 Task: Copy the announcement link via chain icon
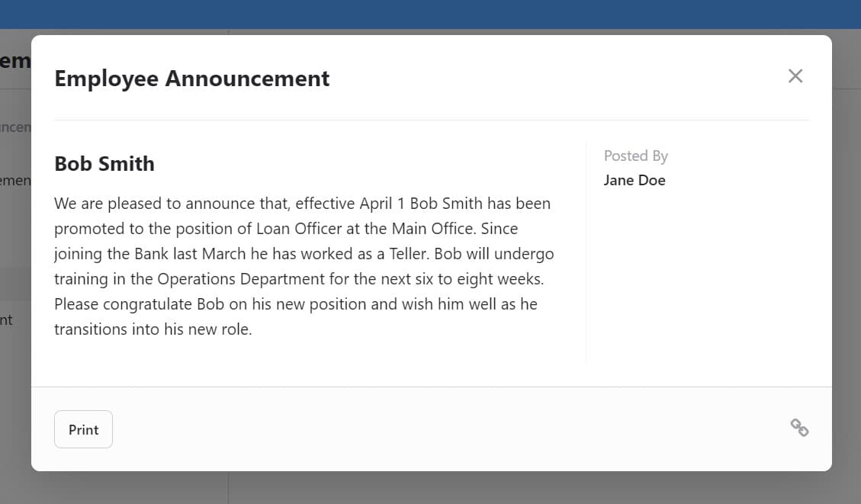[799, 428]
